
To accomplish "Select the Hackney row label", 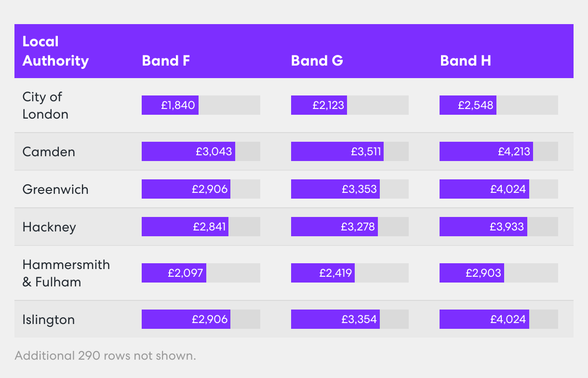I will pos(49,227).
